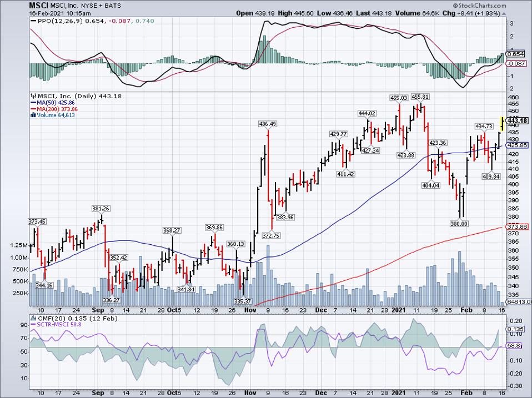Click the 0.654 PPO tag on right axis
Image resolution: width=532 pixels, height=398 pixels.
pyautogui.click(x=516, y=54)
